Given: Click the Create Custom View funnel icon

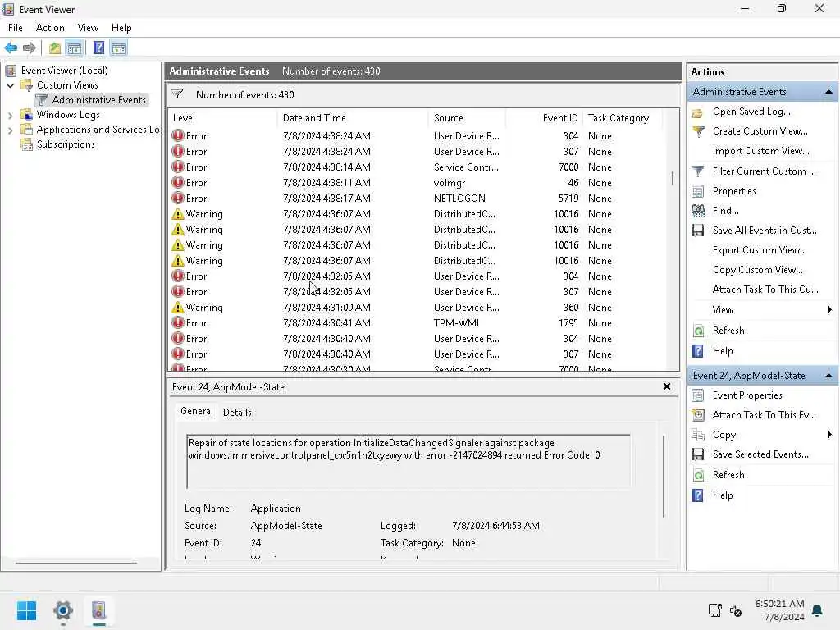Looking at the screenshot, I should (x=698, y=131).
